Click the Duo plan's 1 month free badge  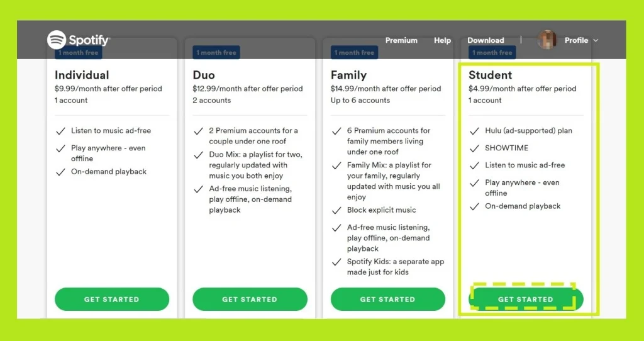tap(216, 53)
